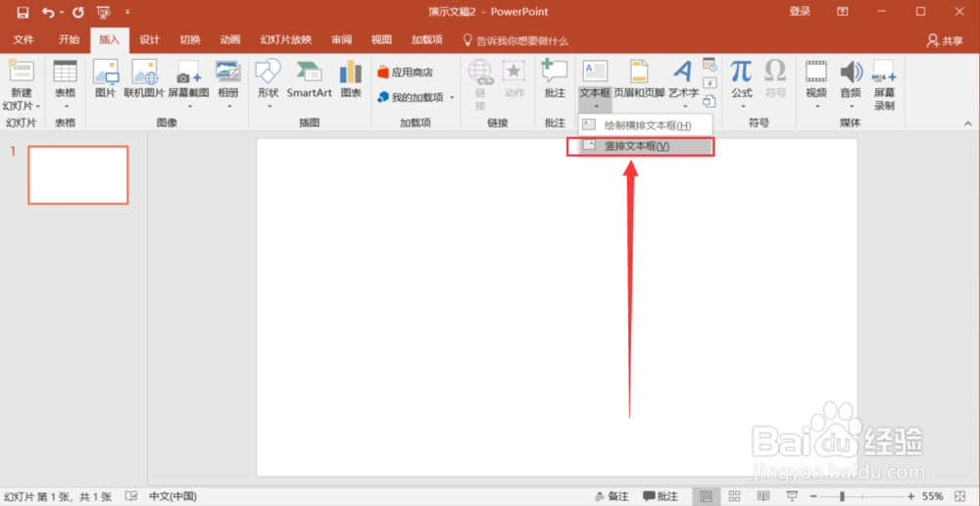The height and width of the screenshot is (506, 980).
Task: Open the 文件 tab
Action: (24, 40)
